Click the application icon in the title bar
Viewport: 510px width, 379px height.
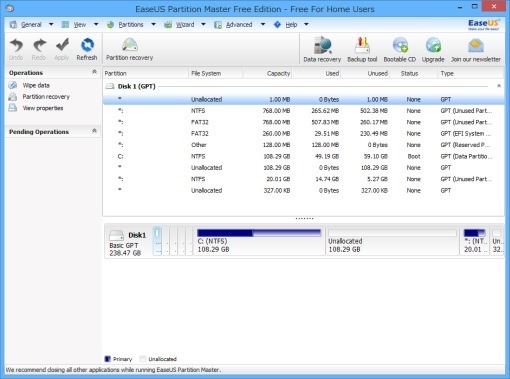pos(10,8)
